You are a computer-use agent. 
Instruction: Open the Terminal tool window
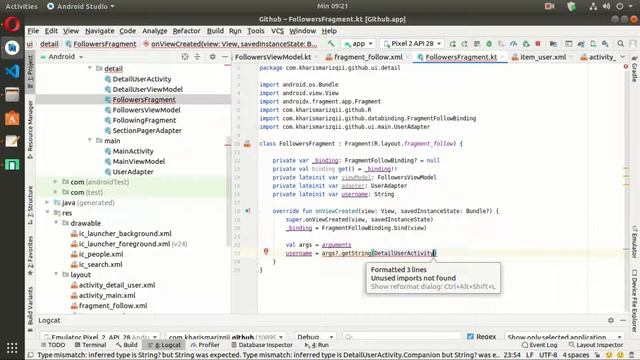[91, 345]
